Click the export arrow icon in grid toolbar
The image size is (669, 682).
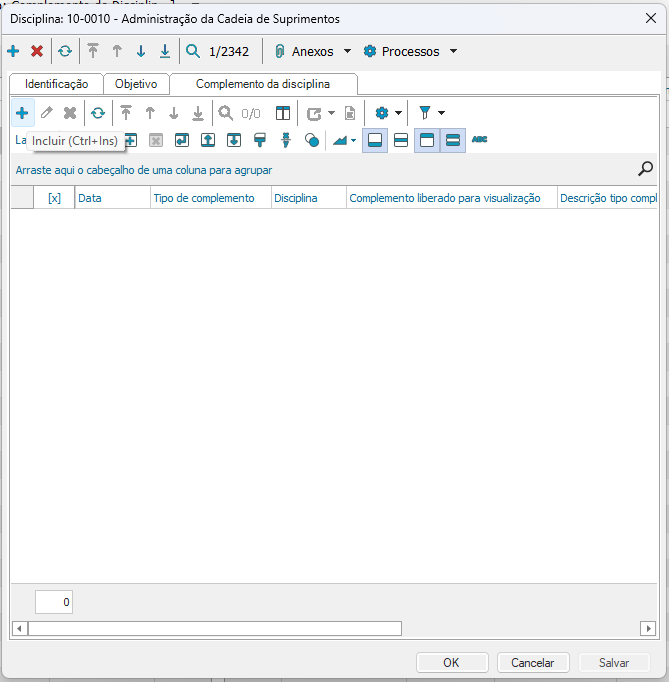tap(314, 114)
